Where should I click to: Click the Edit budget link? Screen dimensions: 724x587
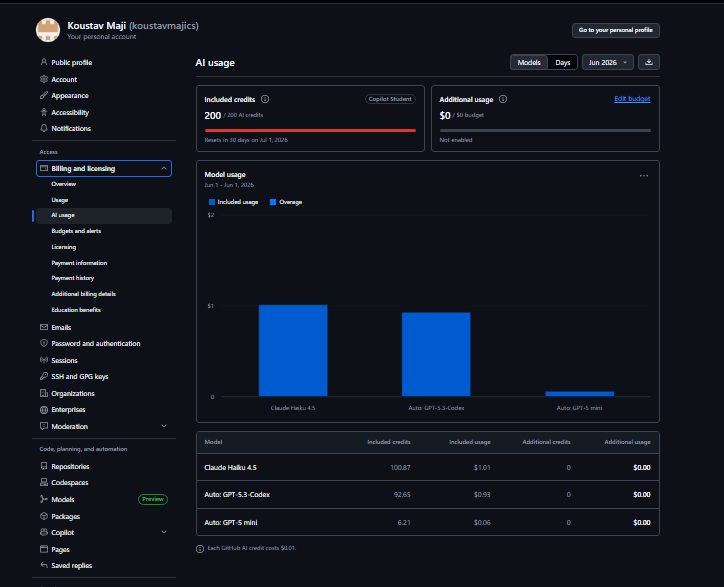pyautogui.click(x=632, y=98)
